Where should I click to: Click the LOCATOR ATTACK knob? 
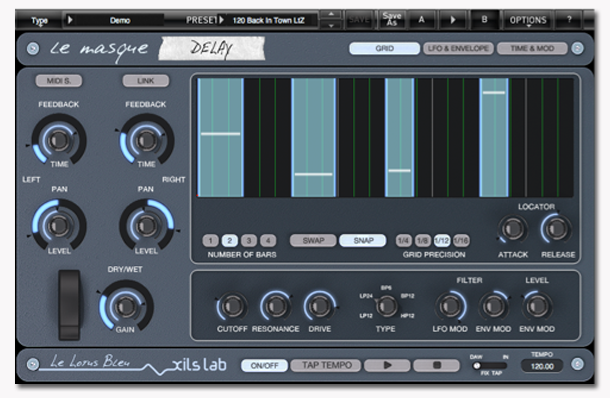513,229
